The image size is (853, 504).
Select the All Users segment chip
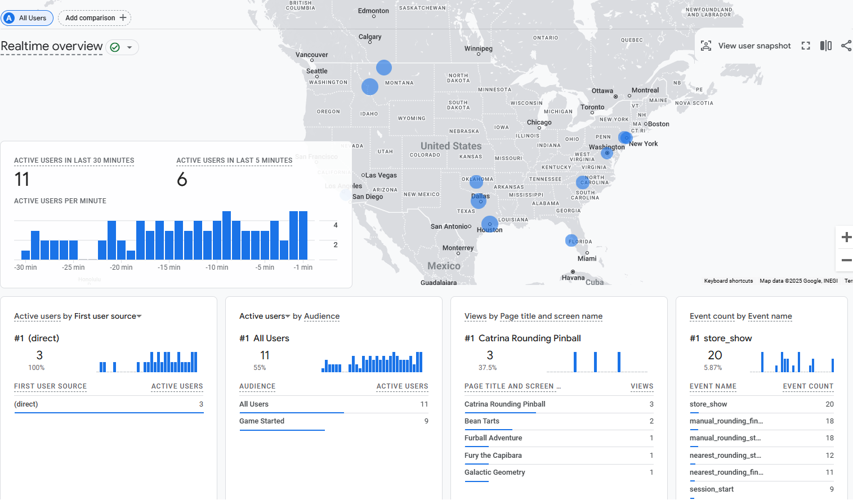click(28, 18)
